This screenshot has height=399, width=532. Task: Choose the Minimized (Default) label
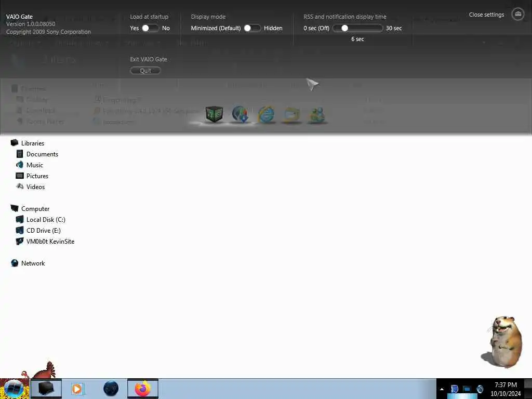coord(216,28)
